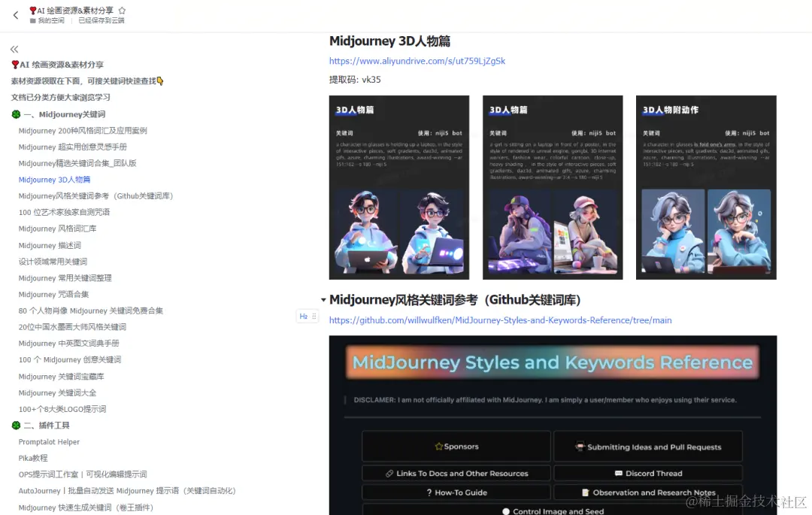The image size is (812, 515).
Task: Open Pika教程 outline entry
Action: click(33, 458)
